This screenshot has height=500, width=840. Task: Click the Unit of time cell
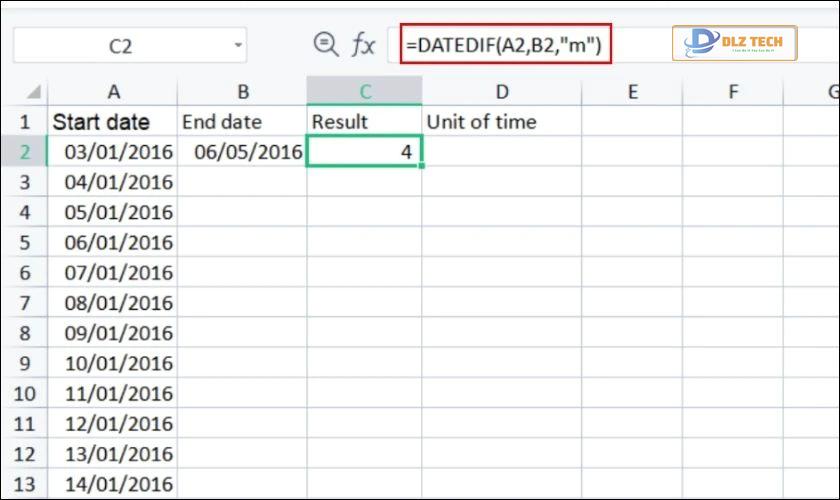[x=501, y=122]
